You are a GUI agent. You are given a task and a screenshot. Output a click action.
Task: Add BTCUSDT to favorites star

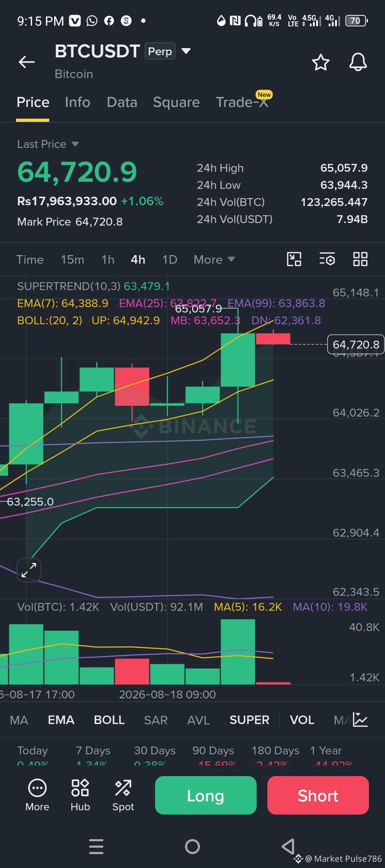click(321, 62)
